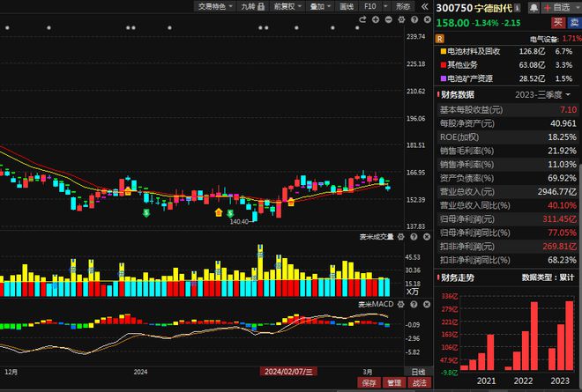Click the 140.40 low price label

tap(239, 222)
